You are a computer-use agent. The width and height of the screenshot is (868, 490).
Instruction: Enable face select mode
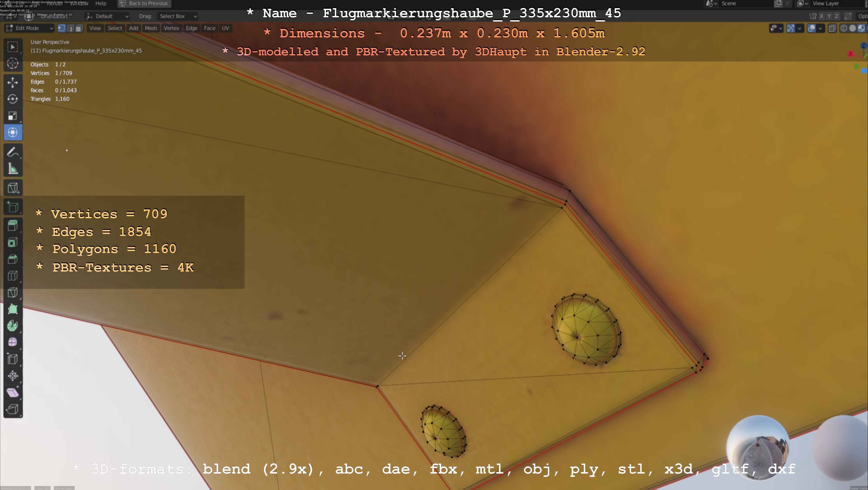coord(79,28)
